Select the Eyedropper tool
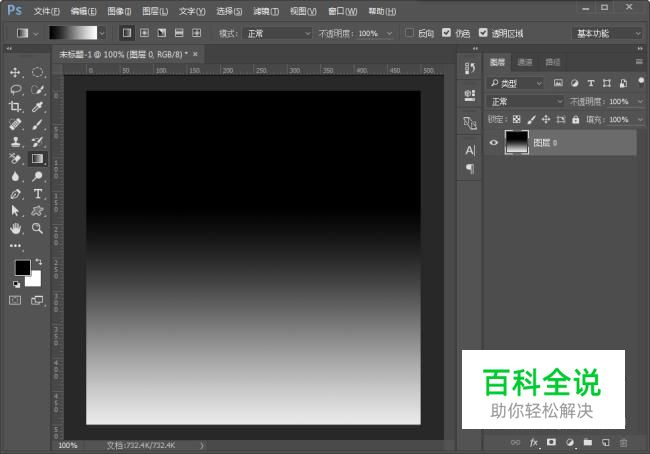This screenshot has width=650, height=454. point(37,107)
